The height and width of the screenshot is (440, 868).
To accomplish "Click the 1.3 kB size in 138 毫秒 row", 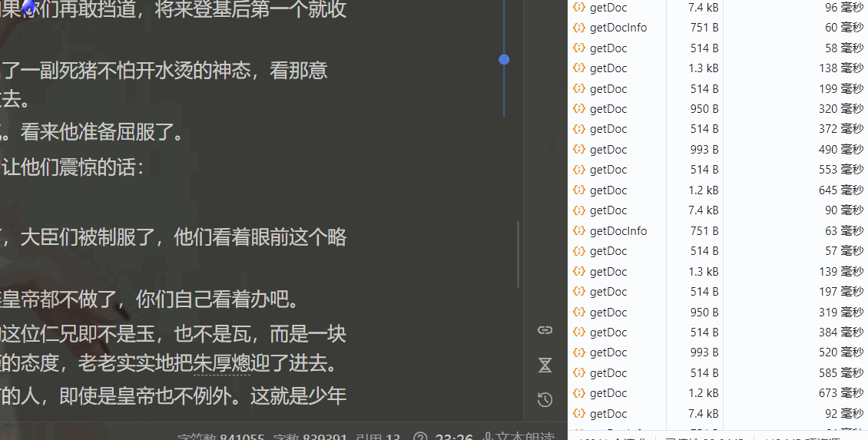I will click(x=703, y=68).
